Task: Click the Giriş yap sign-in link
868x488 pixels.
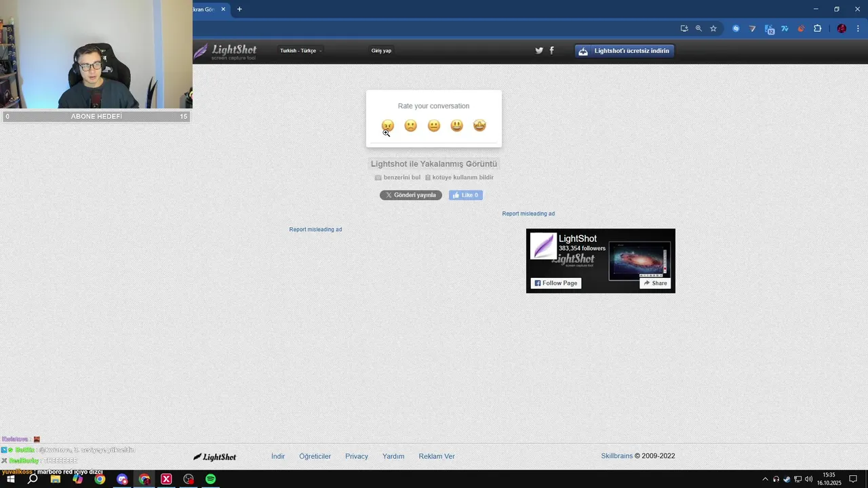Action: coord(381,51)
